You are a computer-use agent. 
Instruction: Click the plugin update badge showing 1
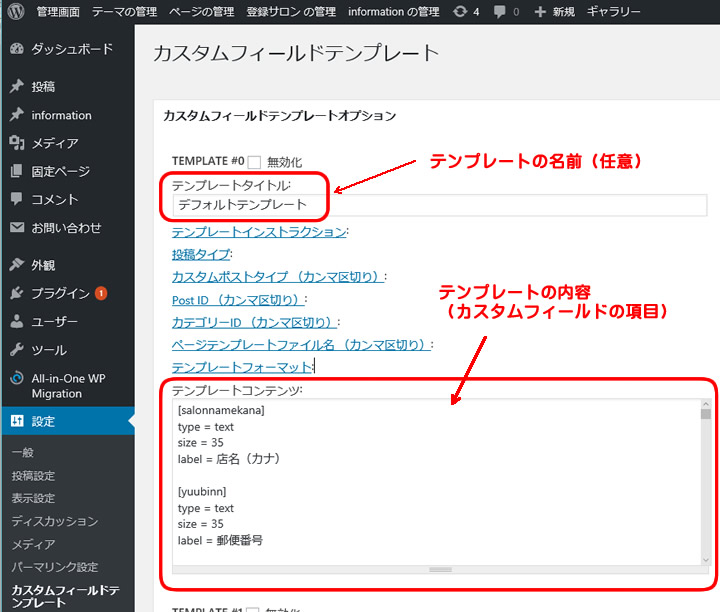[x=101, y=293]
